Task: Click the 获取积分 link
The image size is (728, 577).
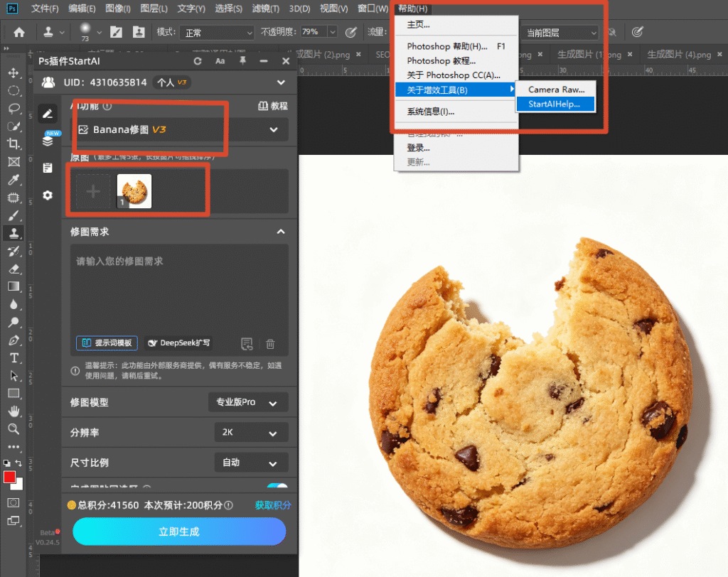Action: 272,505
